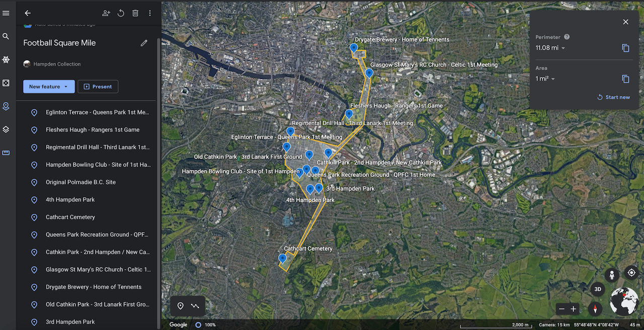Reset north using the compass button
644x330 pixels.
pyautogui.click(x=595, y=309)
